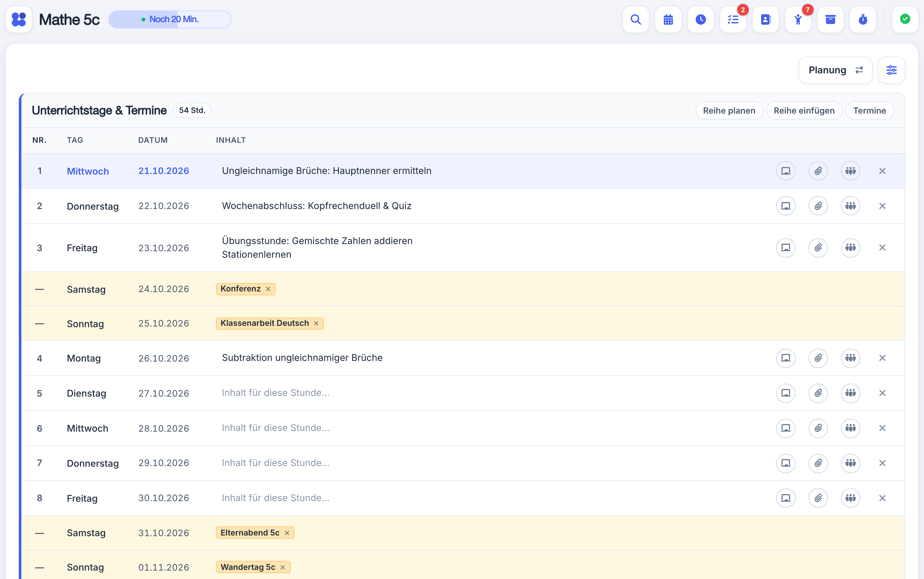The image size is (924, 579).
Task: Open the archive box icon
Action: click(x=830, y=19)
